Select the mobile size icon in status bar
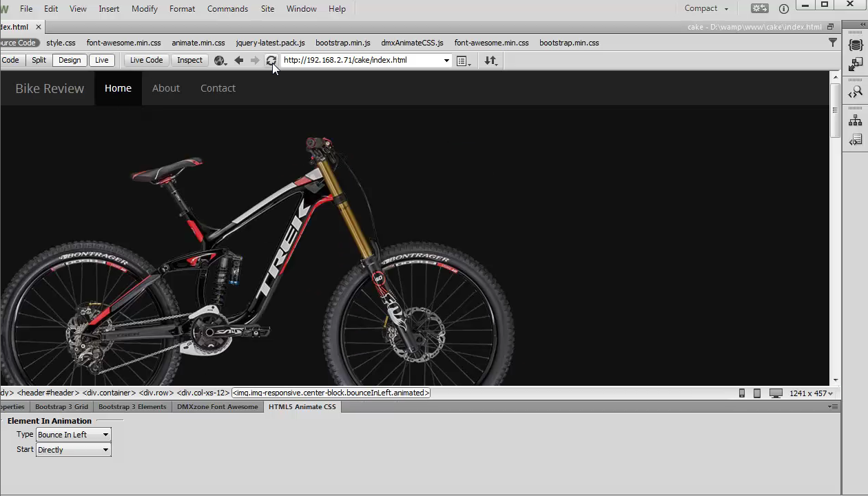Image resolution: width=868 pixels, height=496 pixels. [x=742, y=393]
